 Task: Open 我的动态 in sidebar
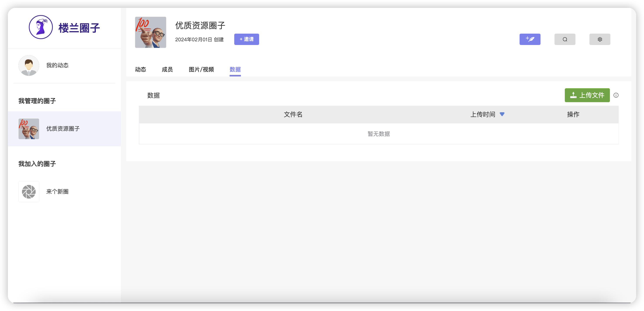(64, 65)
